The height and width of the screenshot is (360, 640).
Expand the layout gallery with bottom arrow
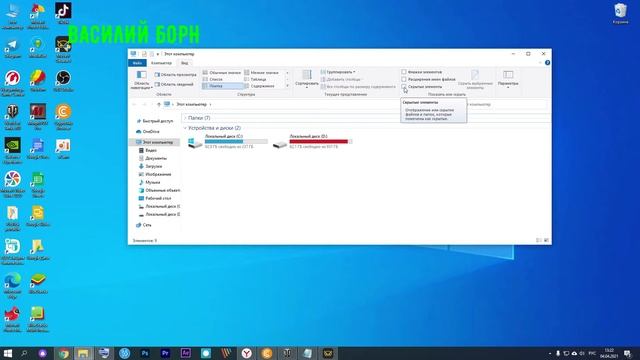pyautogui.click(x=287, y=86)
